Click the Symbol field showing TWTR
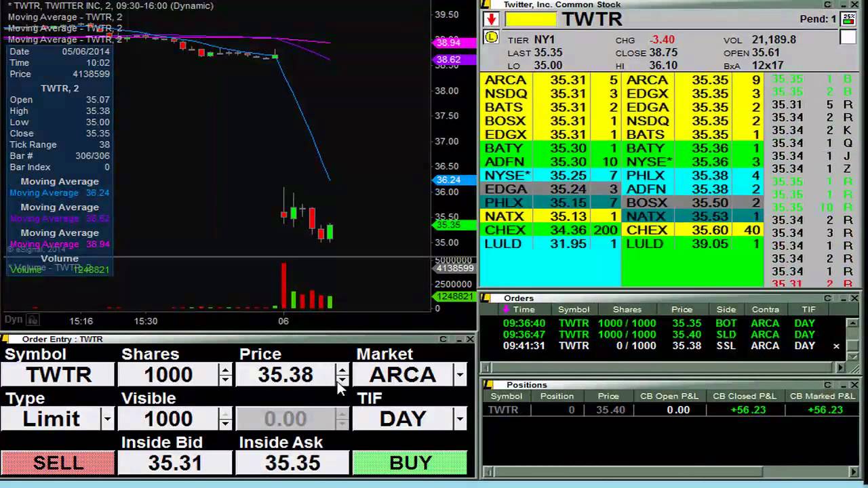868x488 pixels. pyautogui.click(x=58, y=375)
